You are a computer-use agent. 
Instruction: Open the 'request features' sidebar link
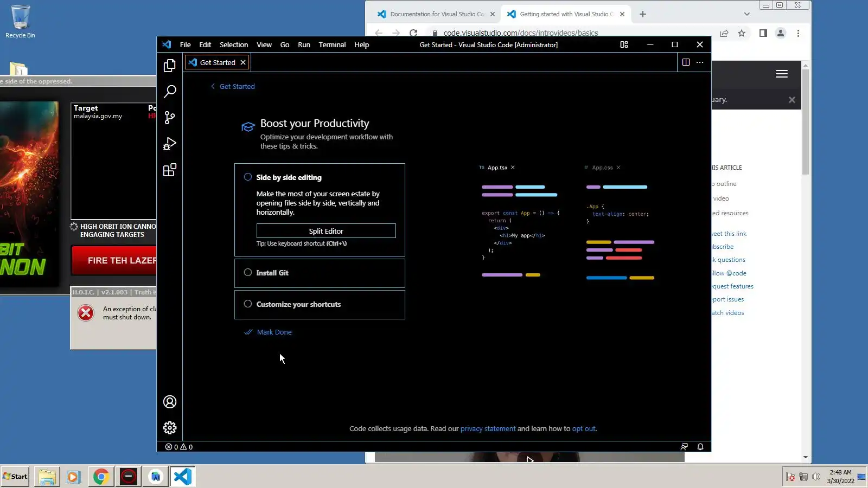[x=732, y=286]
